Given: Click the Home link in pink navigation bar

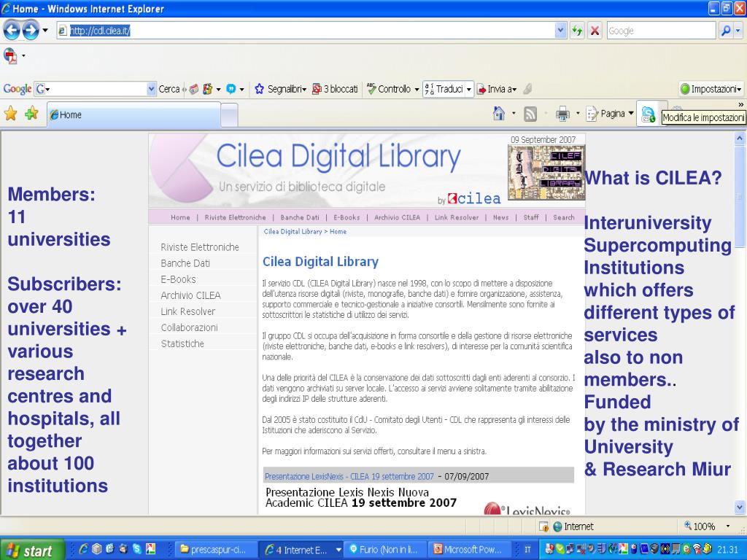Looking at the screenshot, I should tap(180, 217).
